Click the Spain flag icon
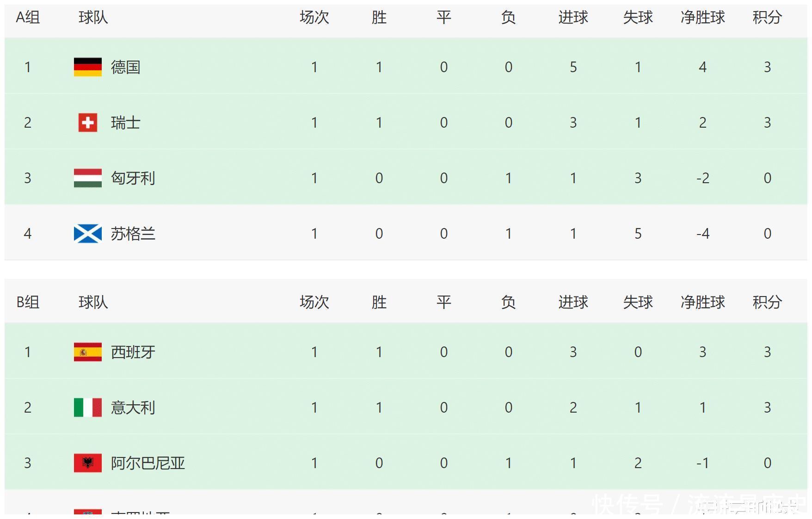Viewport: 812px width, 519px height. (x=87, y=352)
